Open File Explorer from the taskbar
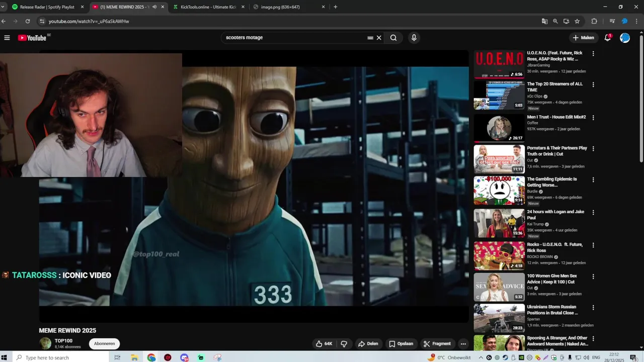Screen dimensions: 644x362 pos(134,357)
